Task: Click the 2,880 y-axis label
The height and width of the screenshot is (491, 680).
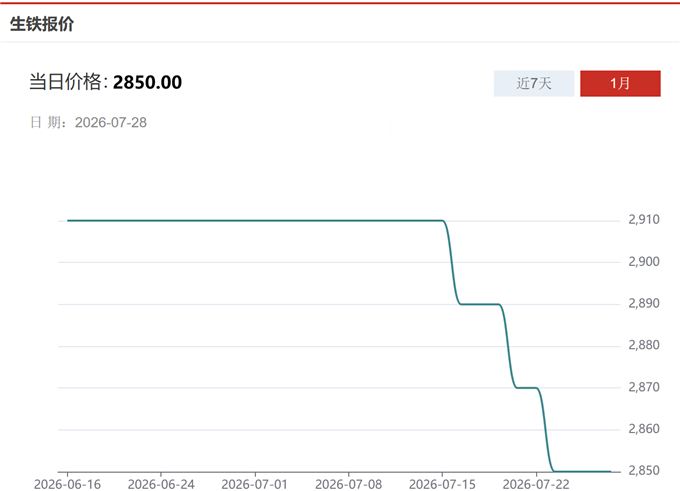Action: (x=644, y=345)
